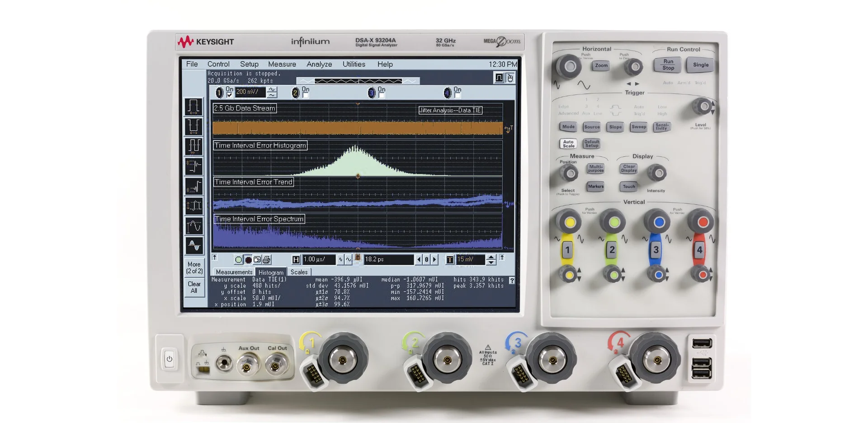Image resolution: width=868 pixels, height=423 pixels.
Task: Click the mouse icon at top right of screen
Action: click(510, 78)
